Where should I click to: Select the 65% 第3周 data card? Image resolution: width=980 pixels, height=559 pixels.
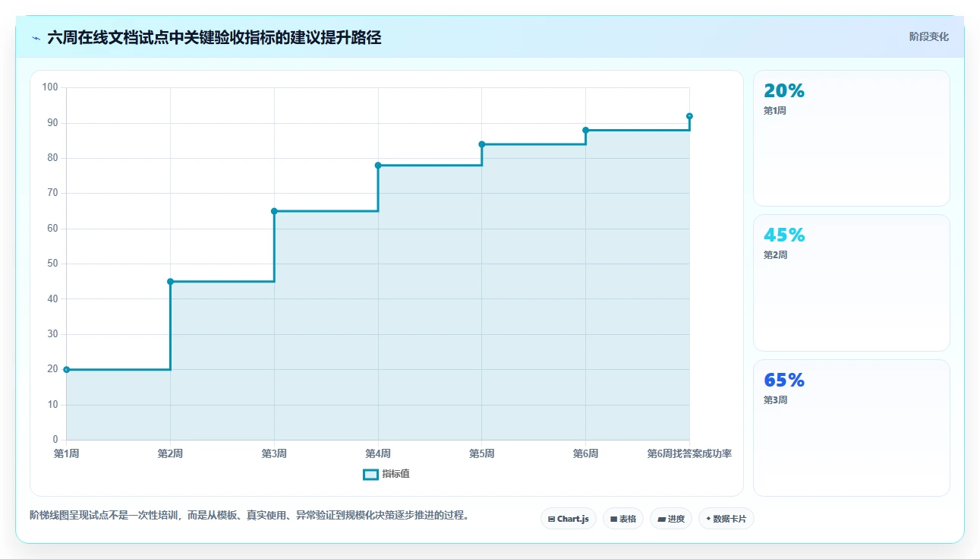coord(851,428)
